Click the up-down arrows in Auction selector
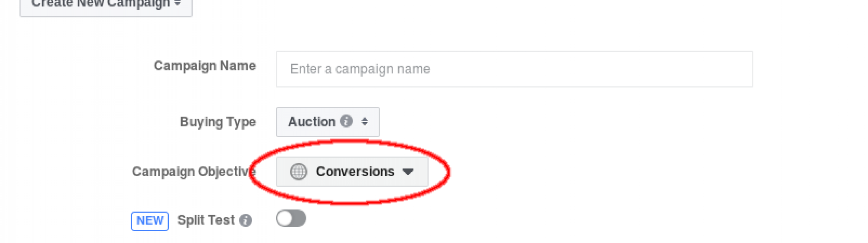Viewport: 868px width, 243px height. tap(365, 122)
